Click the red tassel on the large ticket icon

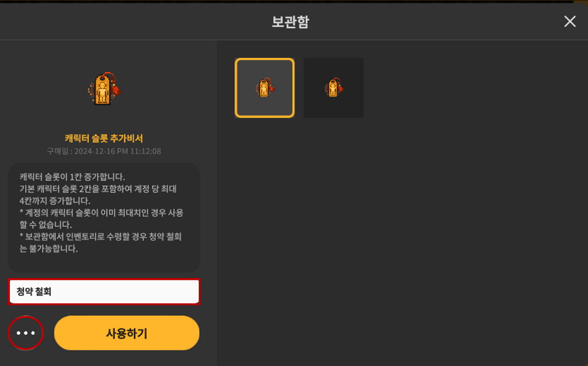[116, 90]
